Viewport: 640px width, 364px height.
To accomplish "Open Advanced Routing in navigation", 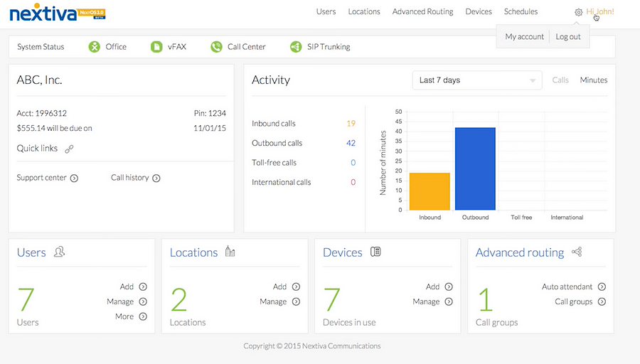I will [423, 12].
